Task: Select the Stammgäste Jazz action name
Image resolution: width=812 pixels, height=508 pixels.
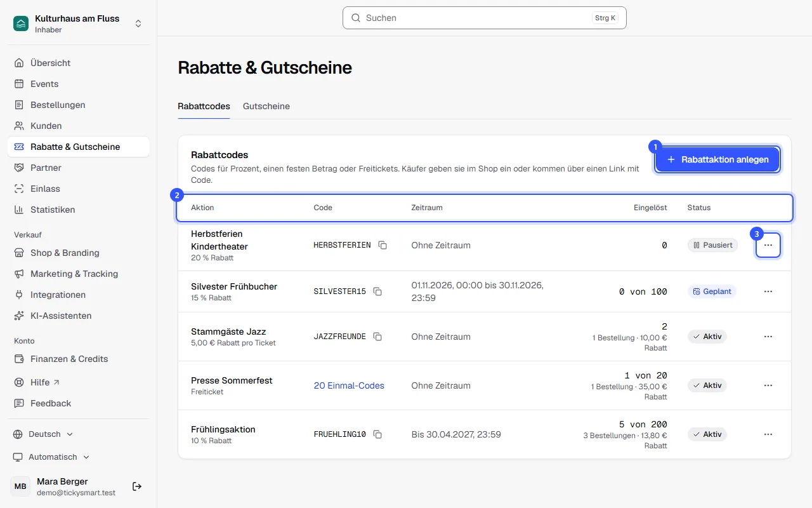Action: (228, 331)
